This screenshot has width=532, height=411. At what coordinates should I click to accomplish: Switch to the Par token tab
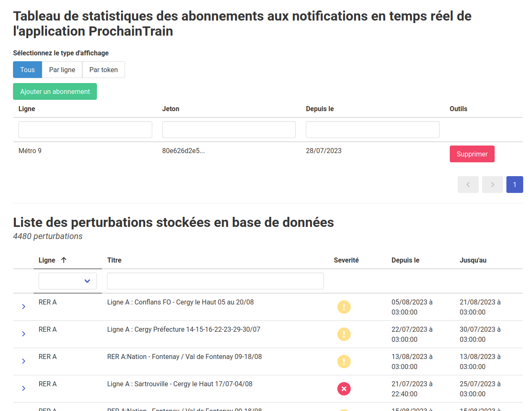[103, 70]
